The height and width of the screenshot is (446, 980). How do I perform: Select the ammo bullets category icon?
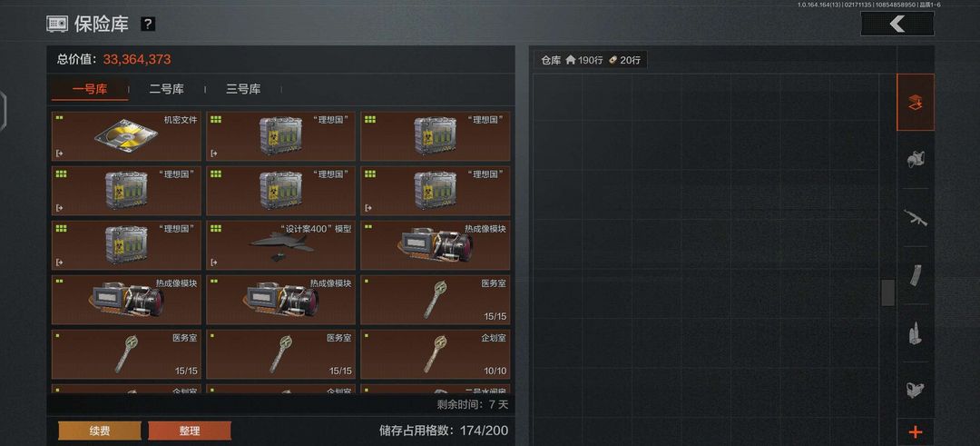pos(915,332)
